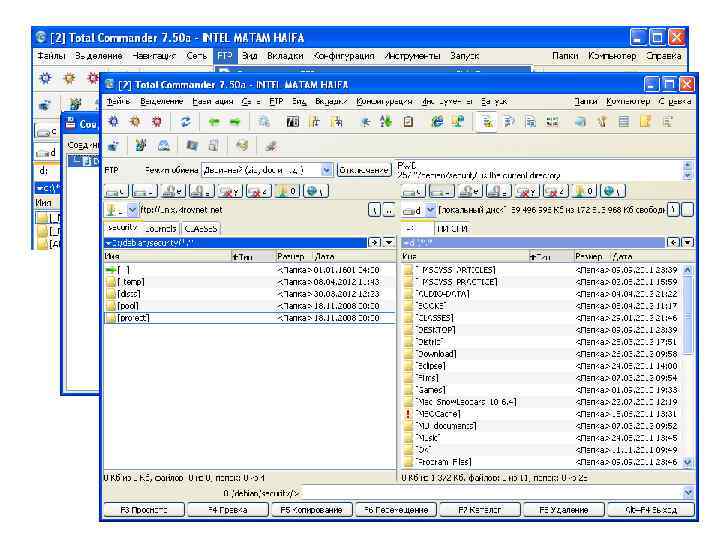Select the [pool] folder in left panel

249,306
